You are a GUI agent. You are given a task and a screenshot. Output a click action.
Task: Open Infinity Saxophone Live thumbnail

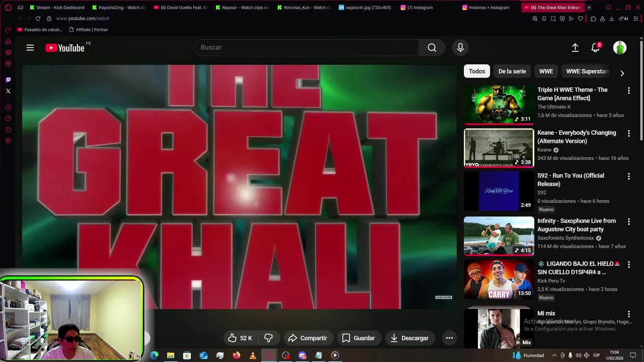[x=499, y=236]
